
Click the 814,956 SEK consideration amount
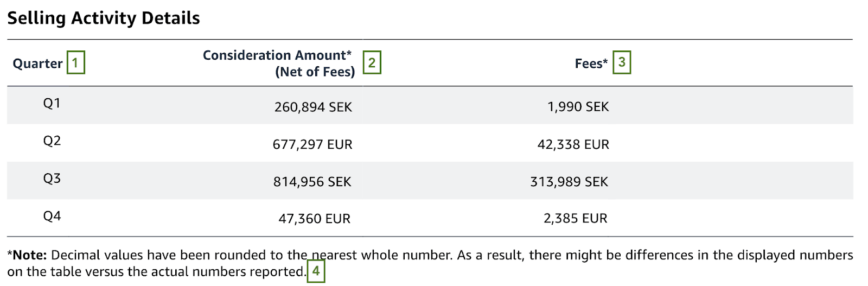click(x=312, y=182)
